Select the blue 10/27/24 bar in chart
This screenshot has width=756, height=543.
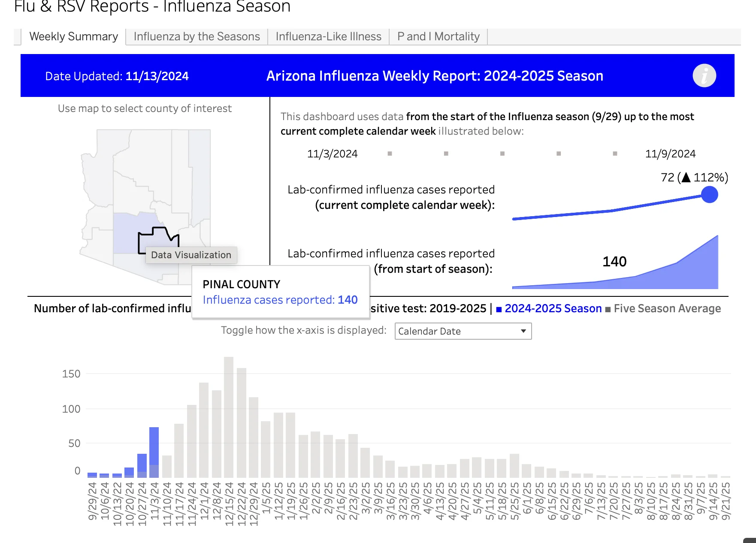142,465
